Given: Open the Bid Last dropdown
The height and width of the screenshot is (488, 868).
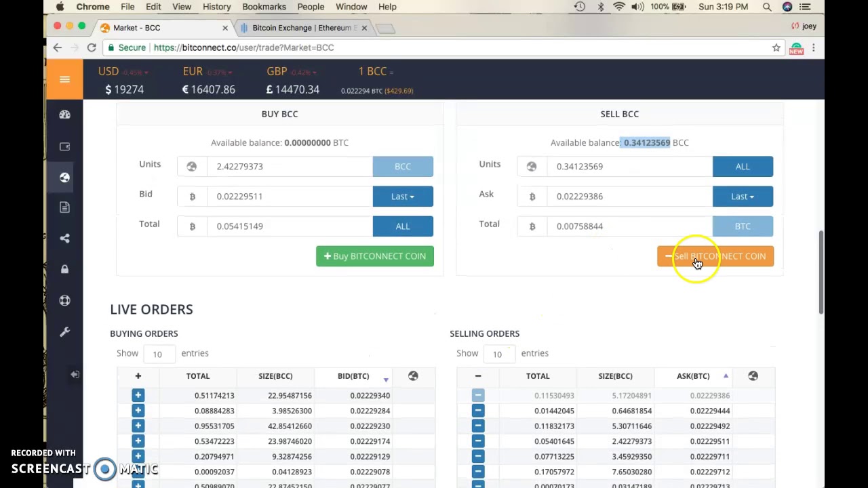Looking at the screenshot, I should point(403,197).
